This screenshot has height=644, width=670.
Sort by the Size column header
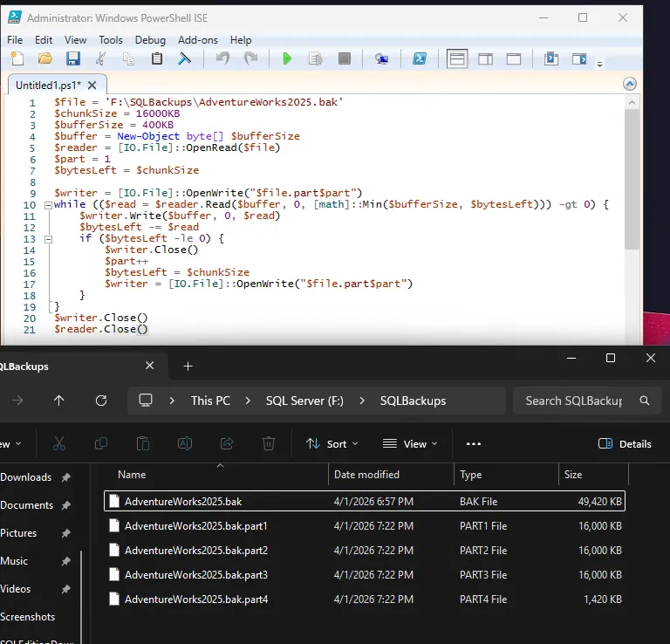(573, 475)
